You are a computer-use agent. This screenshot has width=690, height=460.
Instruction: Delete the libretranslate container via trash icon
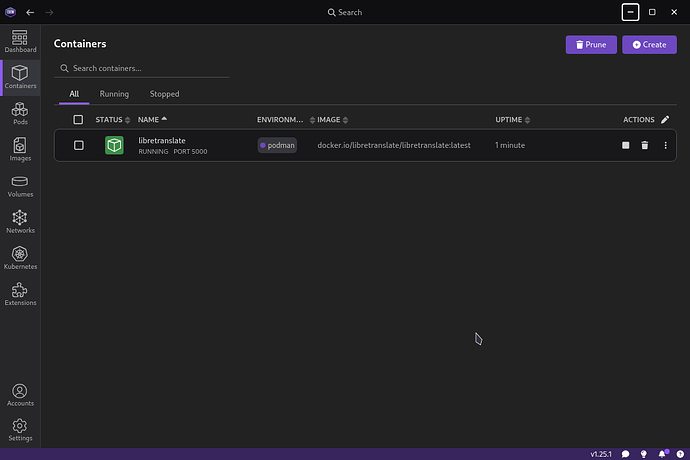click(x=645, y=145)
